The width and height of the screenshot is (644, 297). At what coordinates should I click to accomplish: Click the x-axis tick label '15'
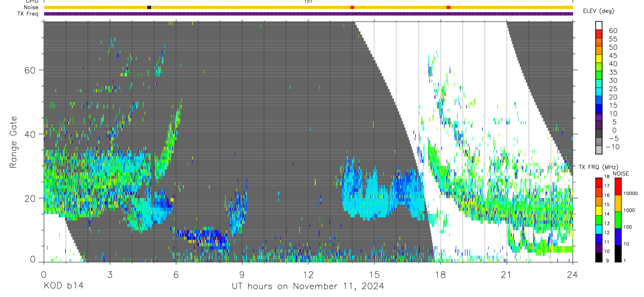[374, 274]
